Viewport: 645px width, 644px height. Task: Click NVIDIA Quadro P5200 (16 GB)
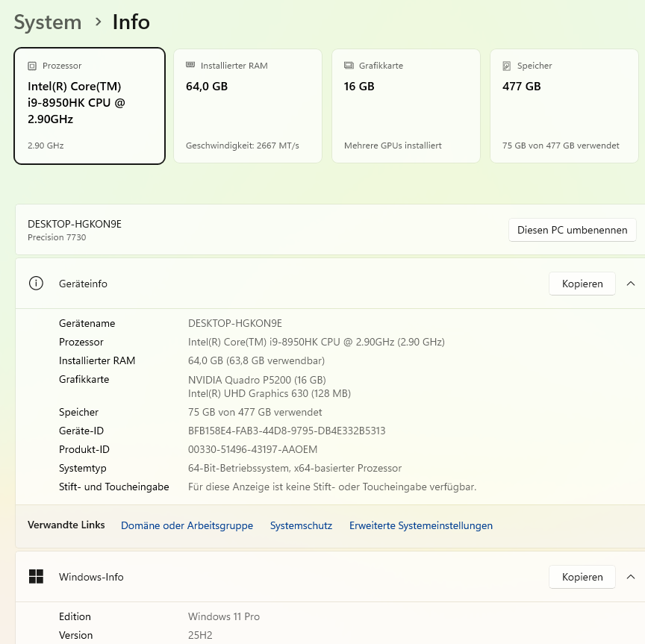[x=257, y=380]
